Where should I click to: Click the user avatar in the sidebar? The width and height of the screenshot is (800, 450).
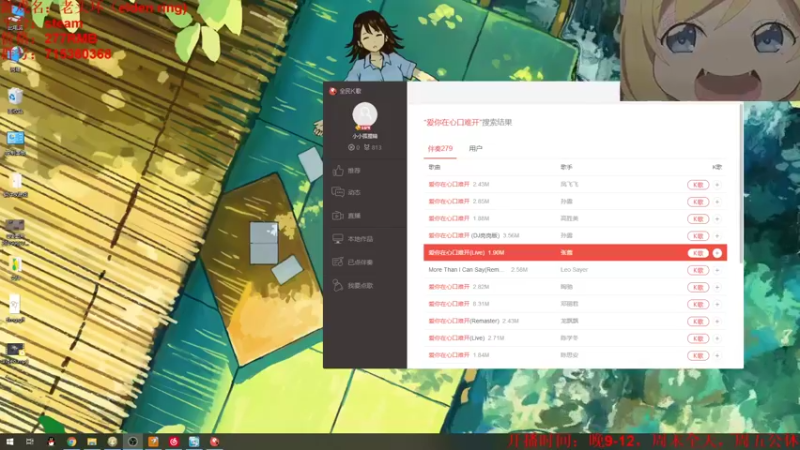click(365, 114)
